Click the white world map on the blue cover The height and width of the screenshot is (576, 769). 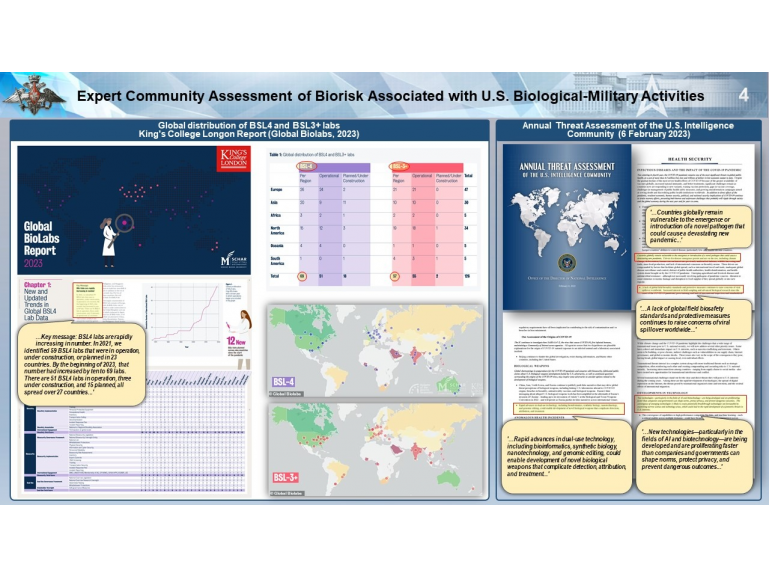point(566,221)
